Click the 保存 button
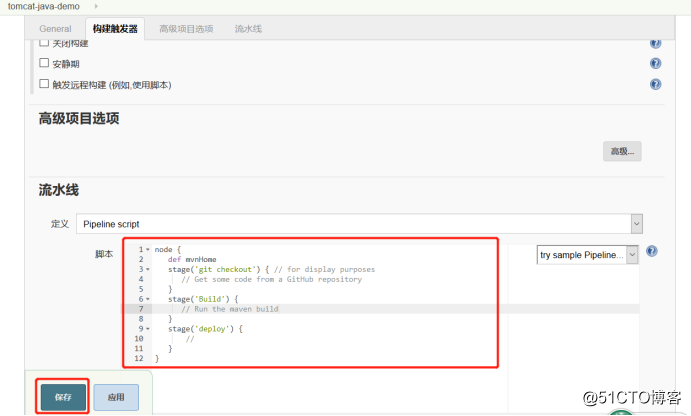The height and width of the screenshot is (416, 691). coord(63,397)
